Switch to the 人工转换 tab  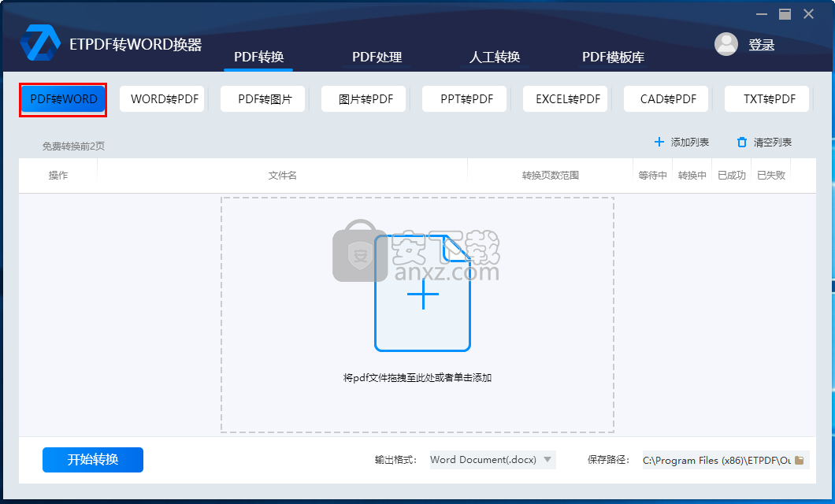point(494,57)
